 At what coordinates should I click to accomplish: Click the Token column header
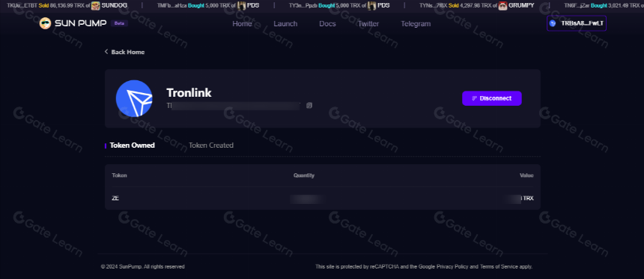pos(119,175)
